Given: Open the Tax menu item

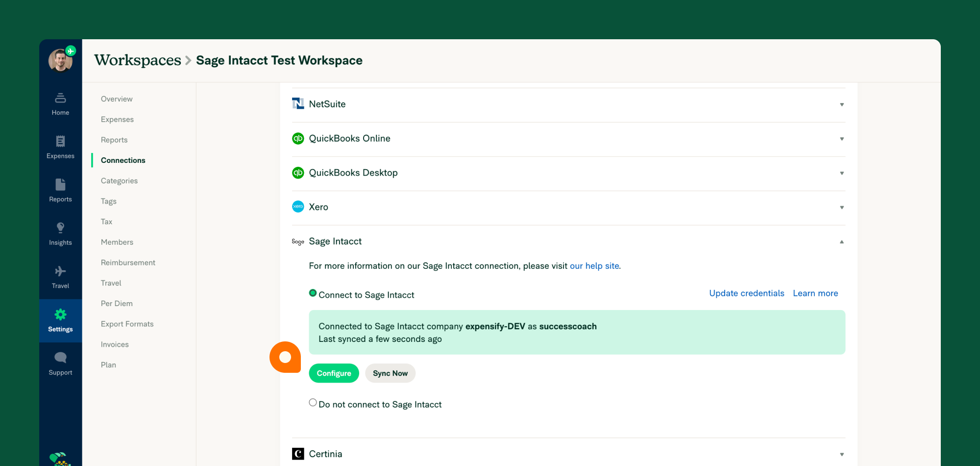Looking at the screenshot, I should point(106,221).
